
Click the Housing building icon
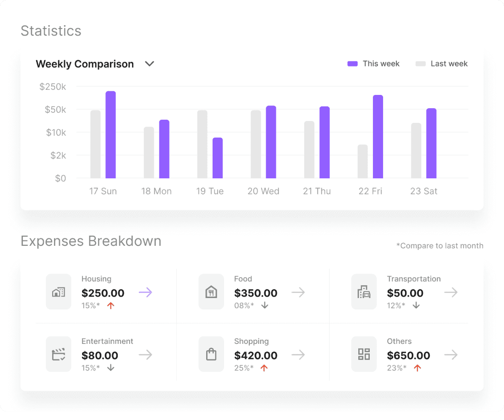point(58,292)
